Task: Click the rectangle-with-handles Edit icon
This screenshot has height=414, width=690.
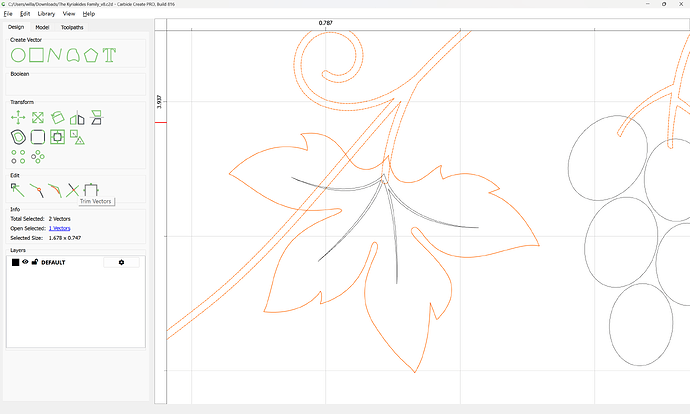Action: tap(91, 190)
